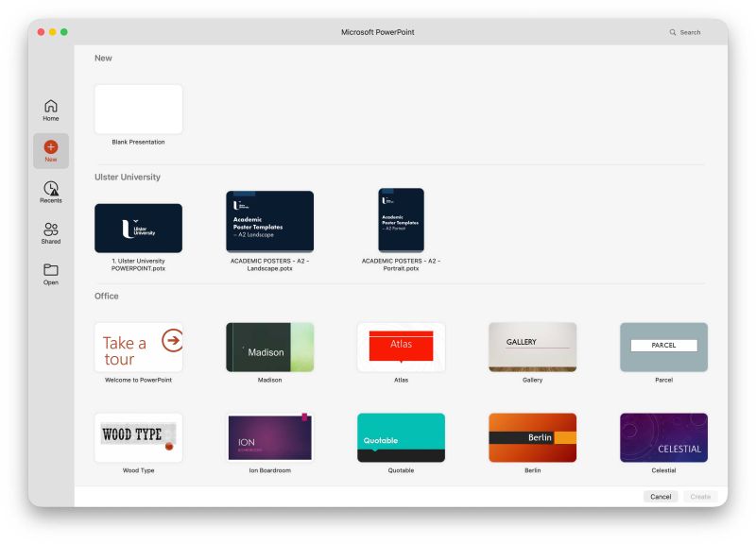The width and height of the screenshot is (756, 544).
Task: Open the Home section in sidebar
Action: click(x=51, y=110)
